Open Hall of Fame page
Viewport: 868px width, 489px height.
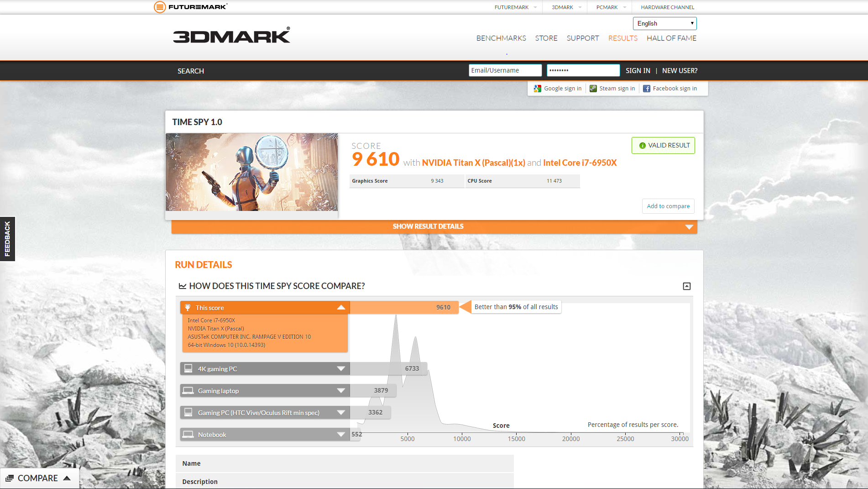point(671,38)
